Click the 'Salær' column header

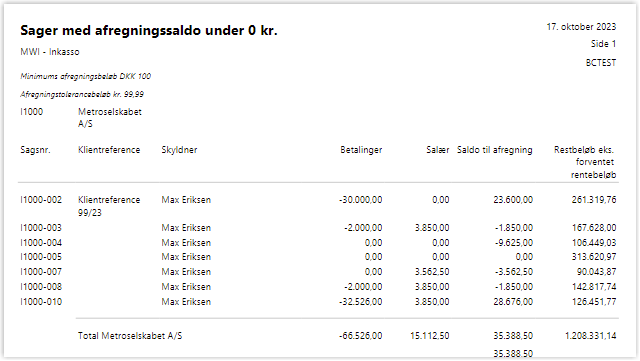point(438,150)
